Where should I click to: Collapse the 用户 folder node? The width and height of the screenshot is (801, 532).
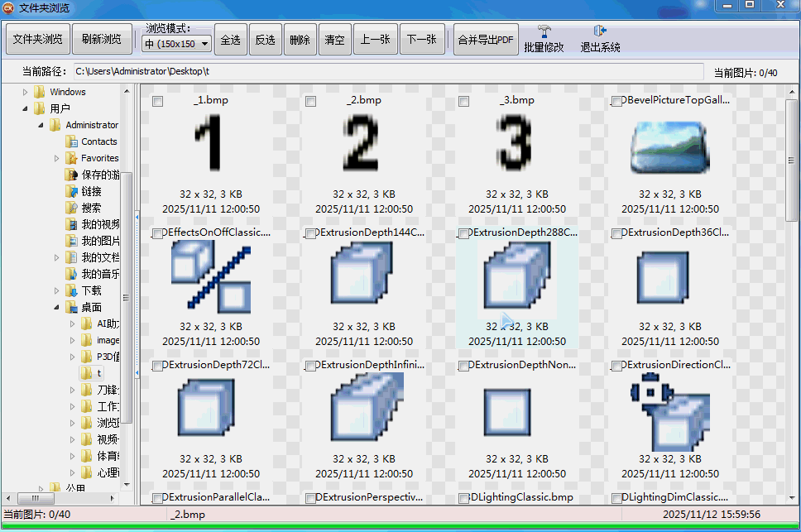25,108
